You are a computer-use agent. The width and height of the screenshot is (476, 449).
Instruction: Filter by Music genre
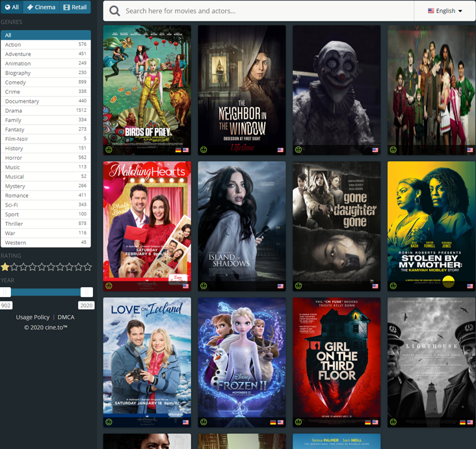coord(46,167)
